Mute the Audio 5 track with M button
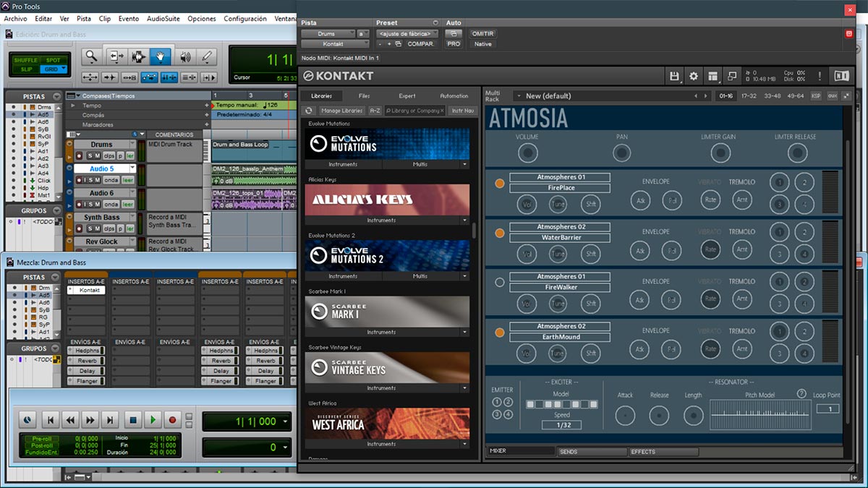This screenshot has width=868, height=488. point(97,180)
